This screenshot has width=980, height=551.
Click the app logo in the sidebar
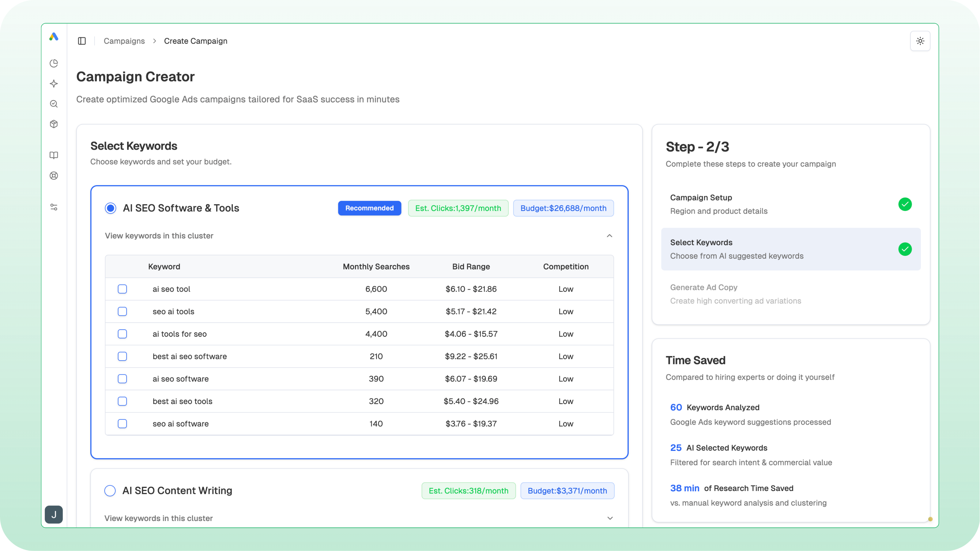tap(54, 37)
